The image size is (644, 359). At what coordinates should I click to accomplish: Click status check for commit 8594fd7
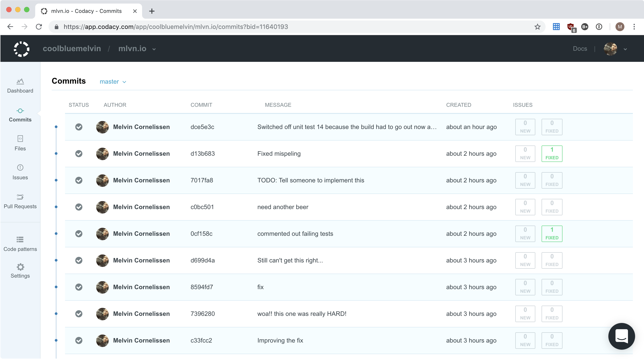[x=79, y=287]
